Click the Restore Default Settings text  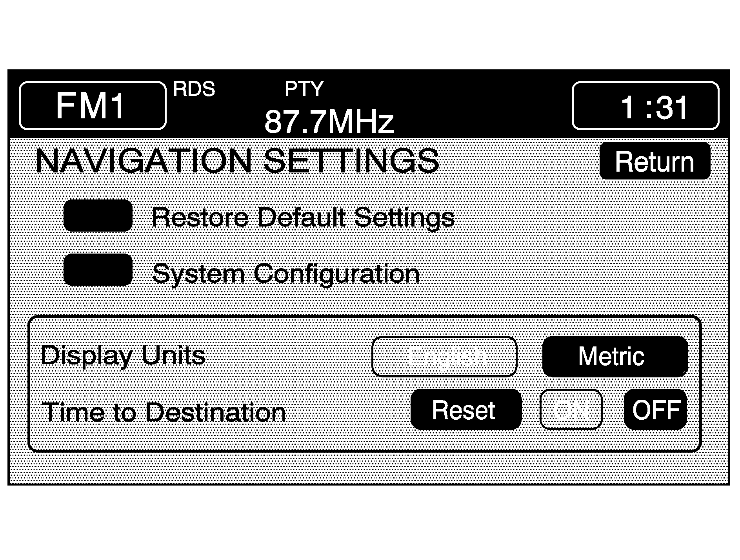[x=302, y=217]
